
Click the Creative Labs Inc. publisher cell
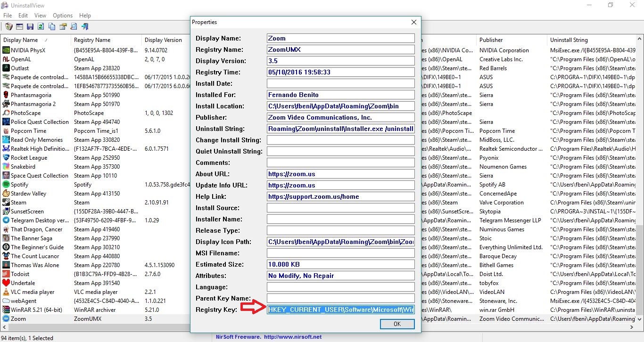(501, 59)
